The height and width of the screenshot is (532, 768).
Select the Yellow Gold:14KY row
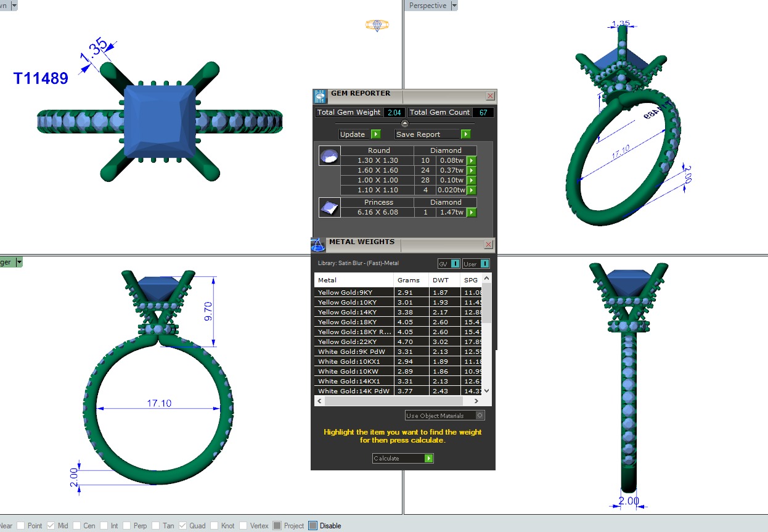[x=354, y=312]
